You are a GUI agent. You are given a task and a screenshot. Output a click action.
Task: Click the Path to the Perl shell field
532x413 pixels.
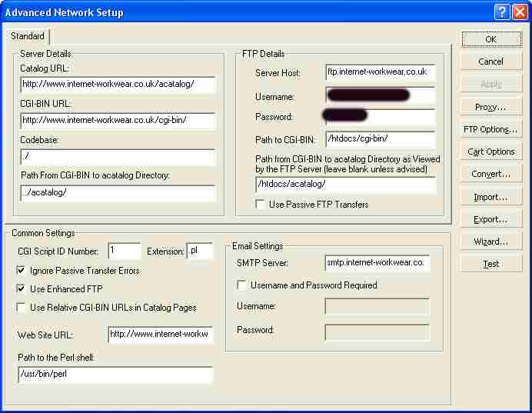(x=115, y=375)
